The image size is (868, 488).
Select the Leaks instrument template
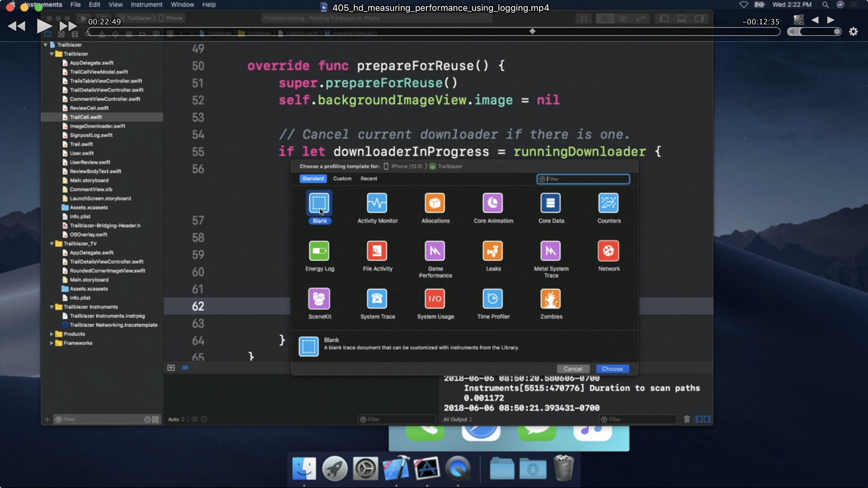click(493, 251)
